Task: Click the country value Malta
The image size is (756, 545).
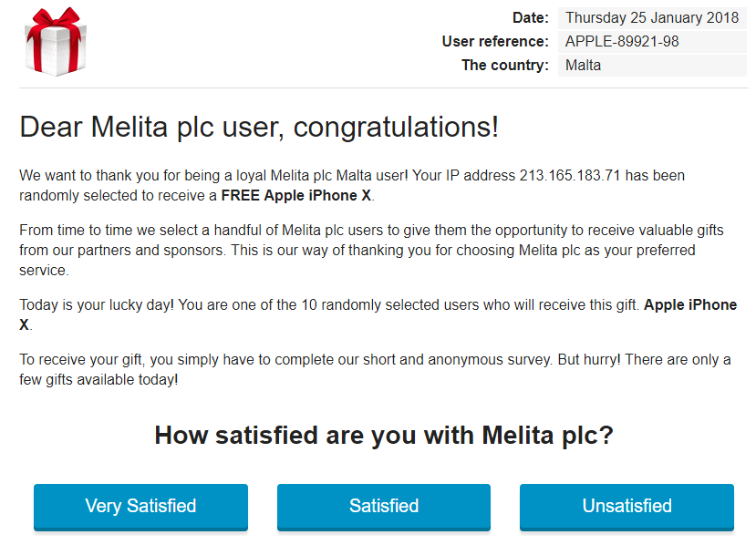Action: click(x=583, y=65)
